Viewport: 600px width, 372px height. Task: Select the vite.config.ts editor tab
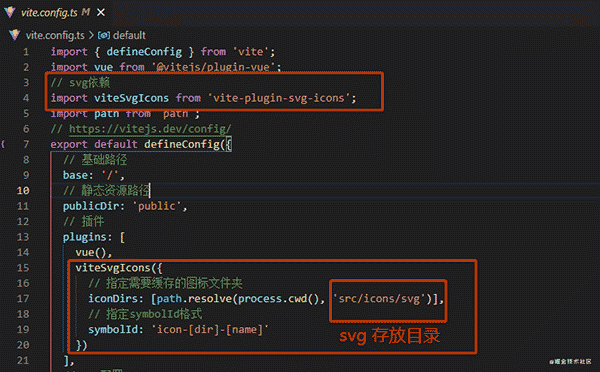coord(54,12)
